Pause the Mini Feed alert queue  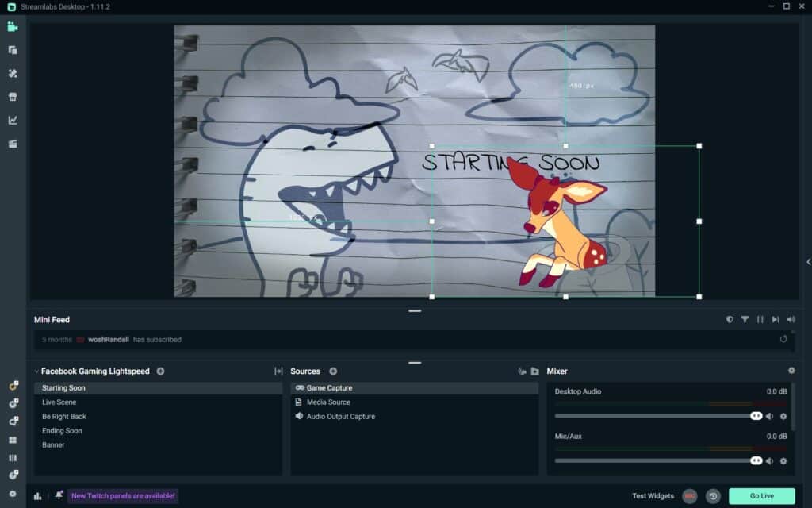760,319
